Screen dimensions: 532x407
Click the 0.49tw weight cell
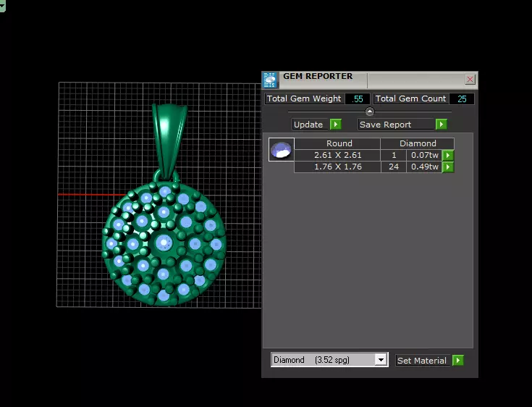(x=424, y=167)
